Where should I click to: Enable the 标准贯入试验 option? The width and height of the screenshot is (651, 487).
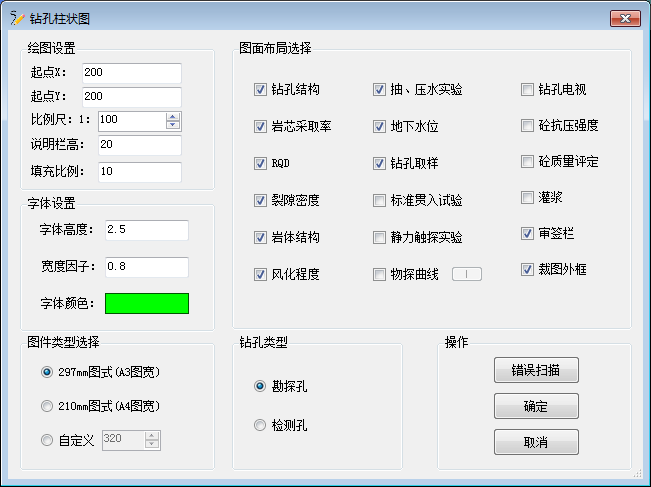coord(380,200)
